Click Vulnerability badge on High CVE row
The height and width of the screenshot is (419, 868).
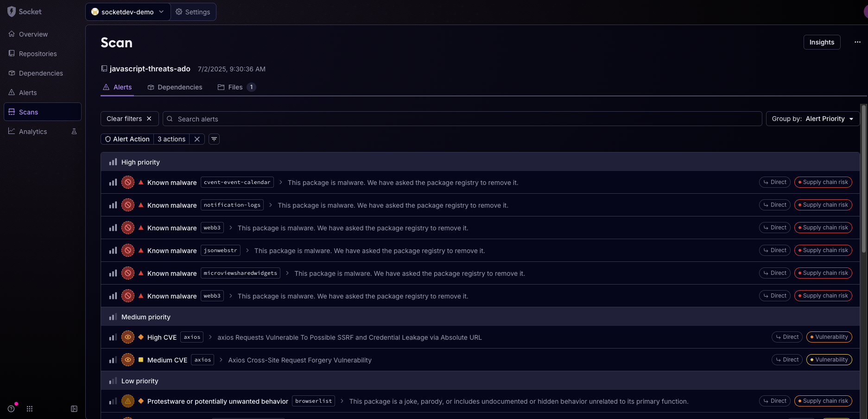(x=829, y=337)
